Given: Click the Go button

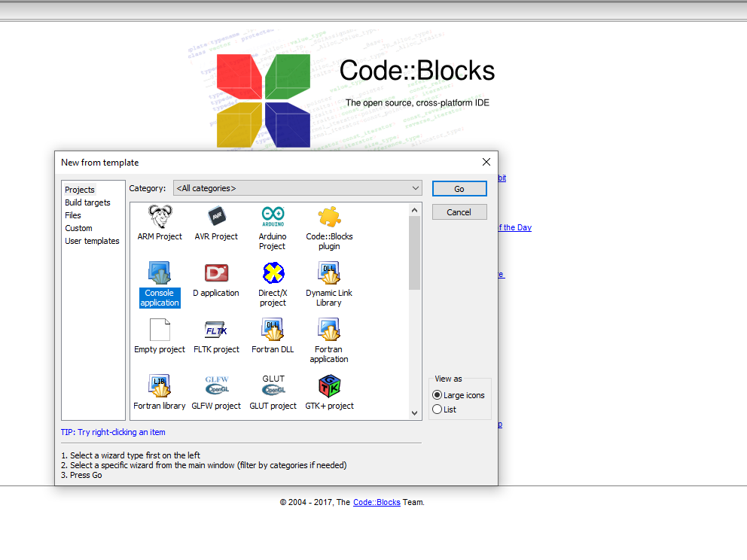Looking at the screenshot, I should click(459, 189).
